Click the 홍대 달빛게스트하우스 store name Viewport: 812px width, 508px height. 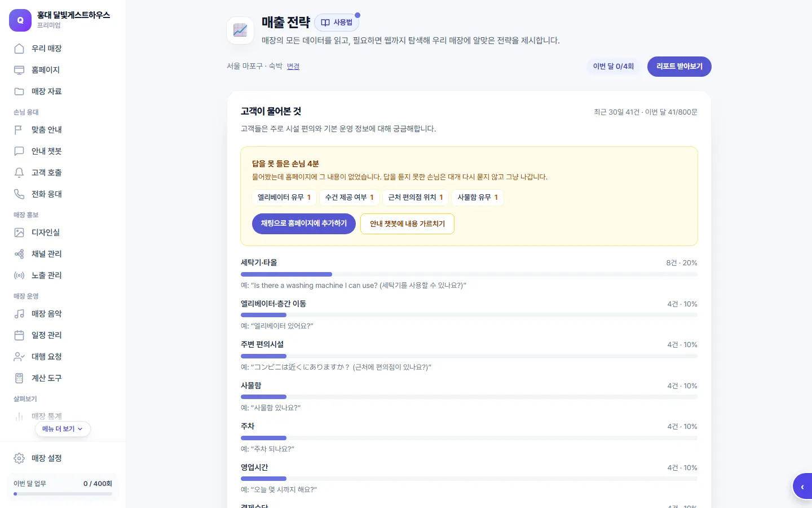coord(73,15)
